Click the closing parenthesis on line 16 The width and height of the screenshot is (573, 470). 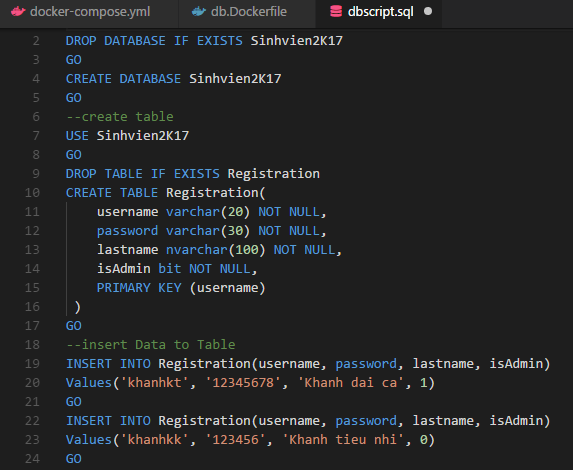point(77,307)
